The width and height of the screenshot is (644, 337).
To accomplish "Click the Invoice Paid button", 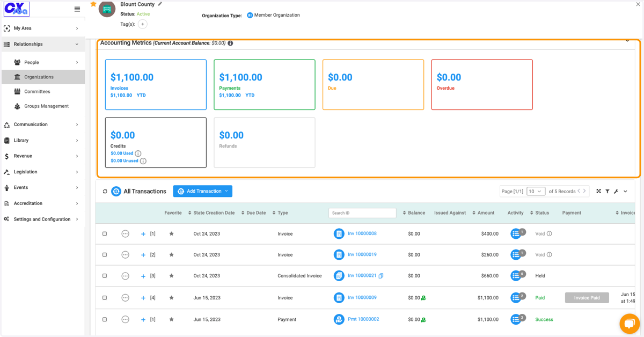I will [x=587, y=298].
